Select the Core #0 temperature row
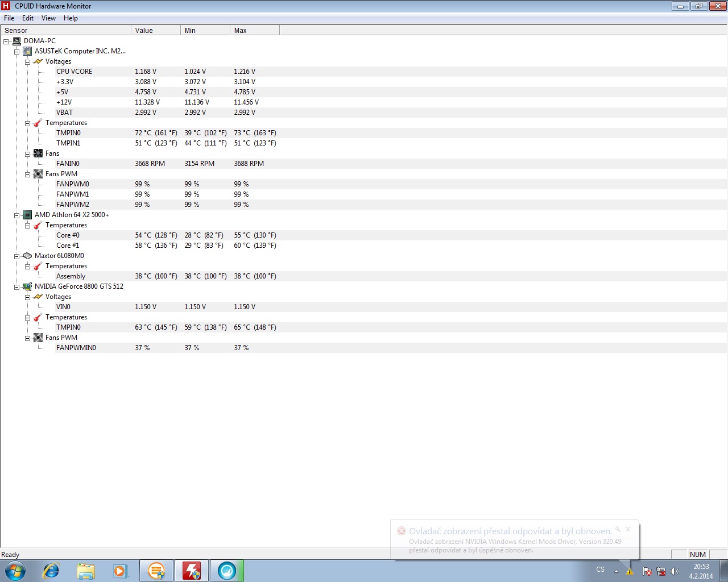 point(391,235)
